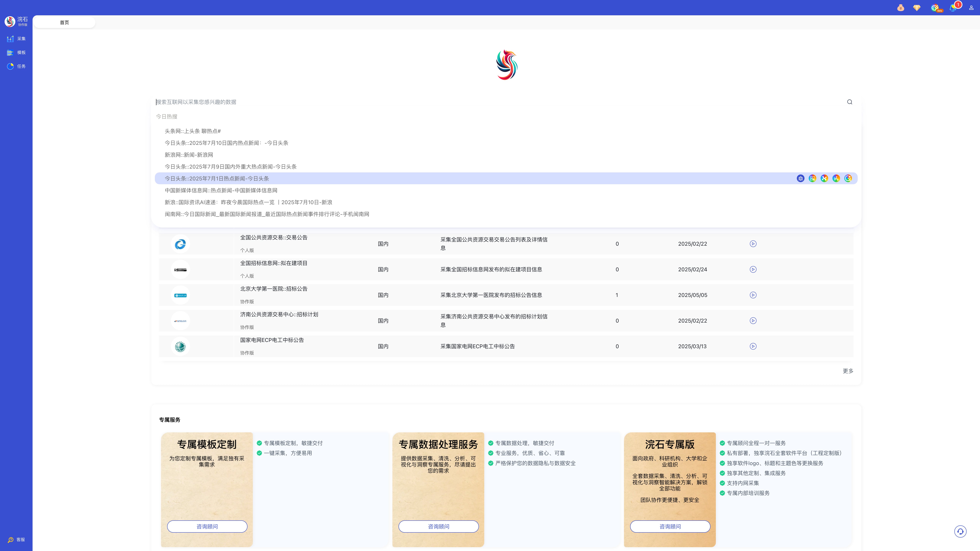Image resolution: width=980 pixels, height=551 pixels.
Task: Open the user account profile icon
Action: click(x=971, y=8)
